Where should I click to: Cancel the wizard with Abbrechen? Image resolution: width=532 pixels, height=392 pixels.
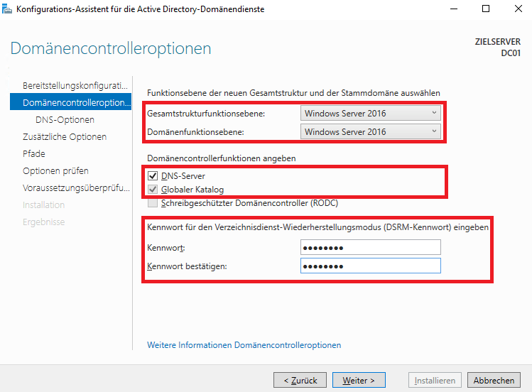(494, 380)
